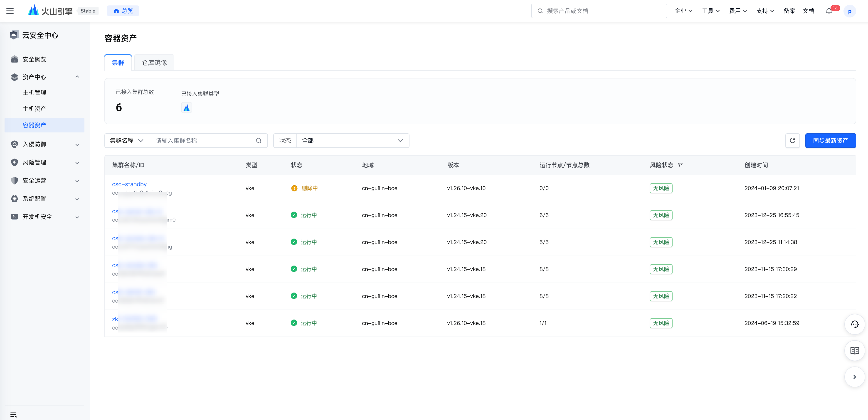Screen dimensions: 868x420
Task: Open the notification bell
Action: pos(829,11)
